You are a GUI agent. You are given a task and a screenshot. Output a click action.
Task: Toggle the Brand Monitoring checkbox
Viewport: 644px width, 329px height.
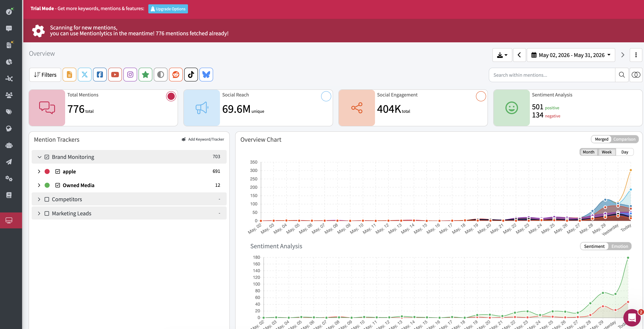click(x=47, y=157)
